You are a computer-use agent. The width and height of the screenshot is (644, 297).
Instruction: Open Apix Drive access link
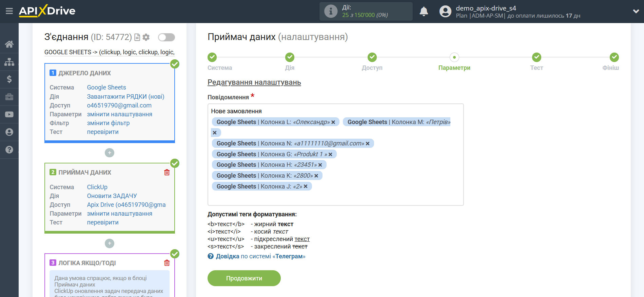126,205
